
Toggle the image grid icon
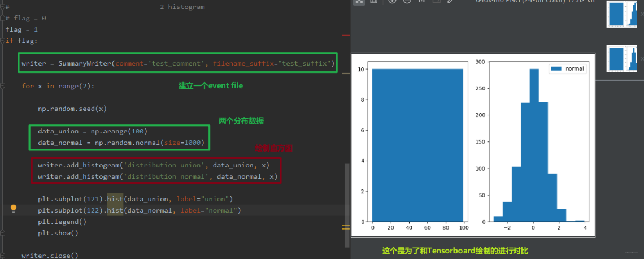(373, 2)
